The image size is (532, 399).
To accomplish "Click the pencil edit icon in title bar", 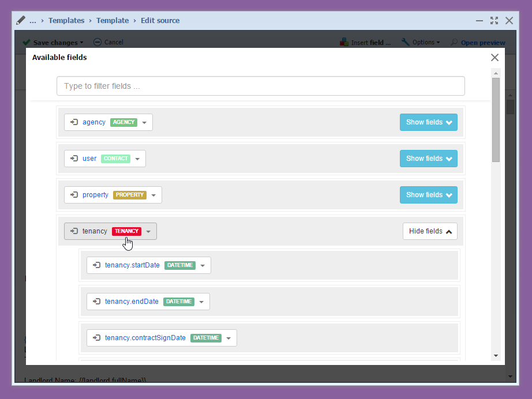I will (x=21, y=20).
